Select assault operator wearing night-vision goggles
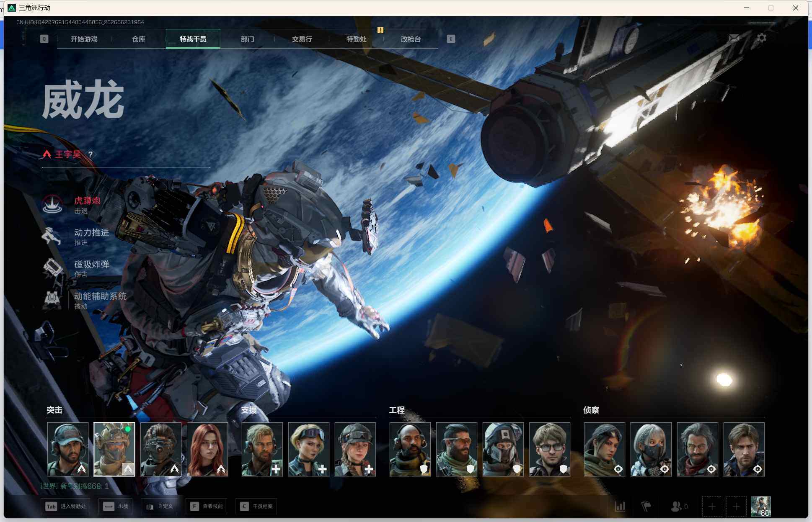This screenshot has height=522, width=812. click(x=161, y=449)
